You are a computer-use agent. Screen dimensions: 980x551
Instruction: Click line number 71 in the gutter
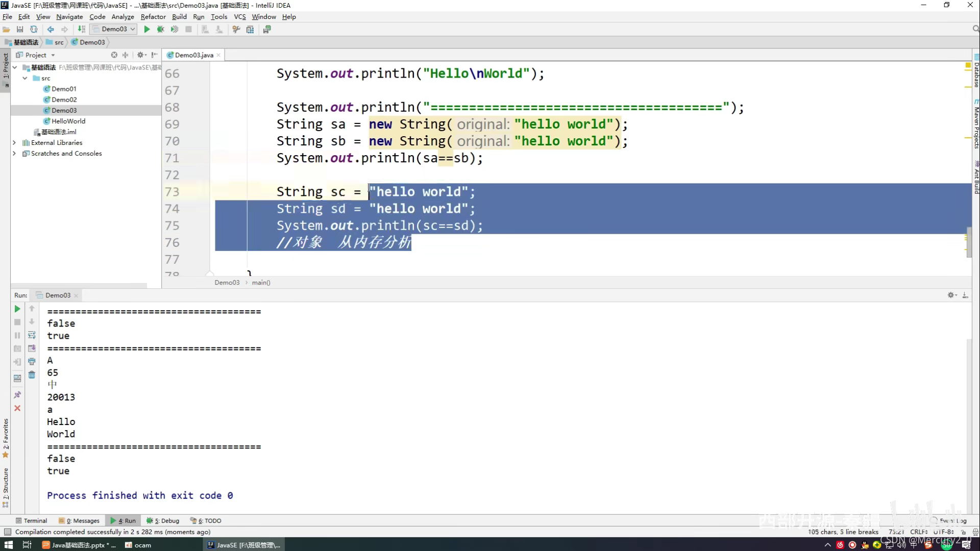(x=172, y=158)
